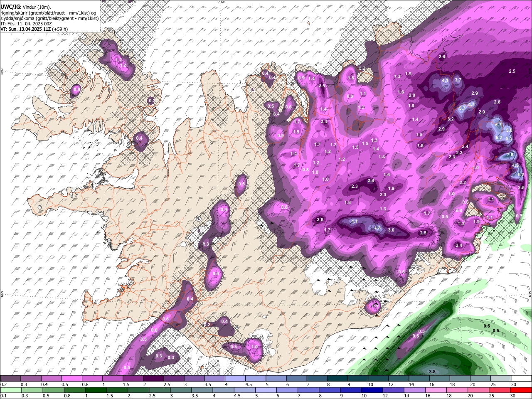
Task: Click the darkest purple 2 swatch in the top legend row
Action: pos(153,379)
